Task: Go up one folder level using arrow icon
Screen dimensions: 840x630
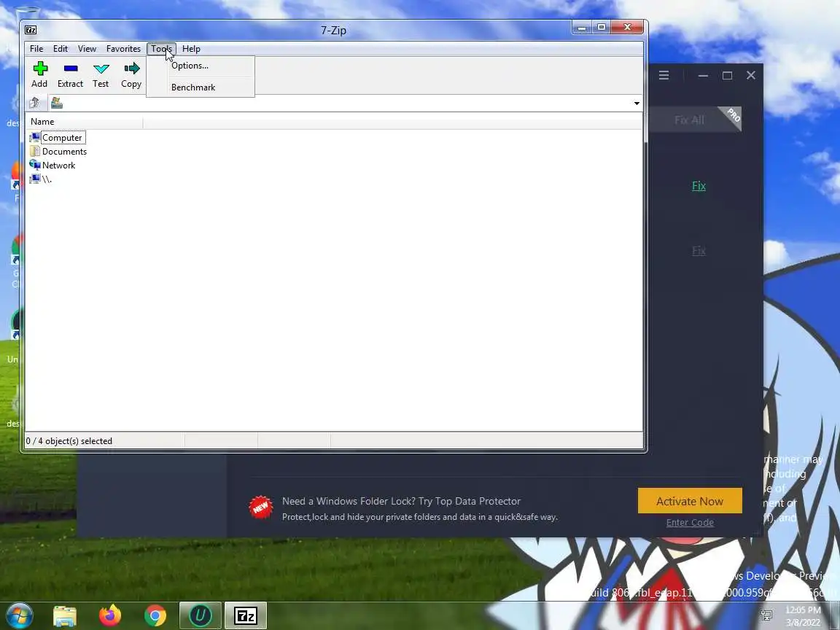Action: coord(35,103)
